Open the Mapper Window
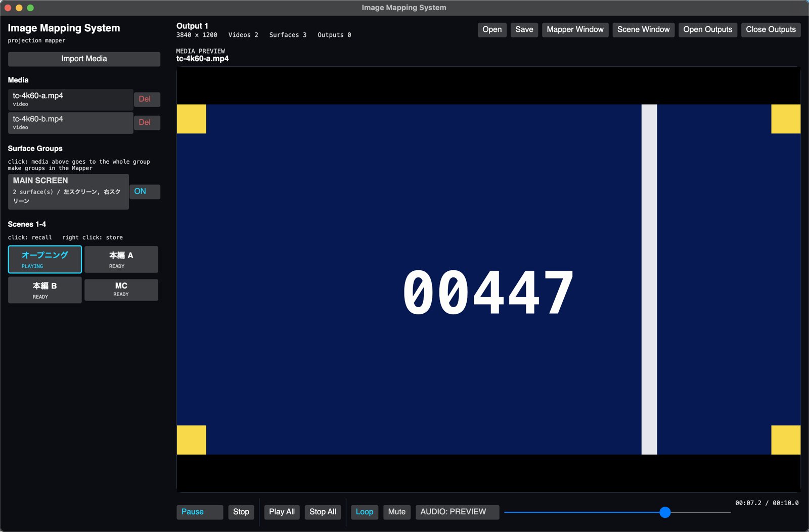The width and height of the screenshot is (809, 532). click(575, 30)
